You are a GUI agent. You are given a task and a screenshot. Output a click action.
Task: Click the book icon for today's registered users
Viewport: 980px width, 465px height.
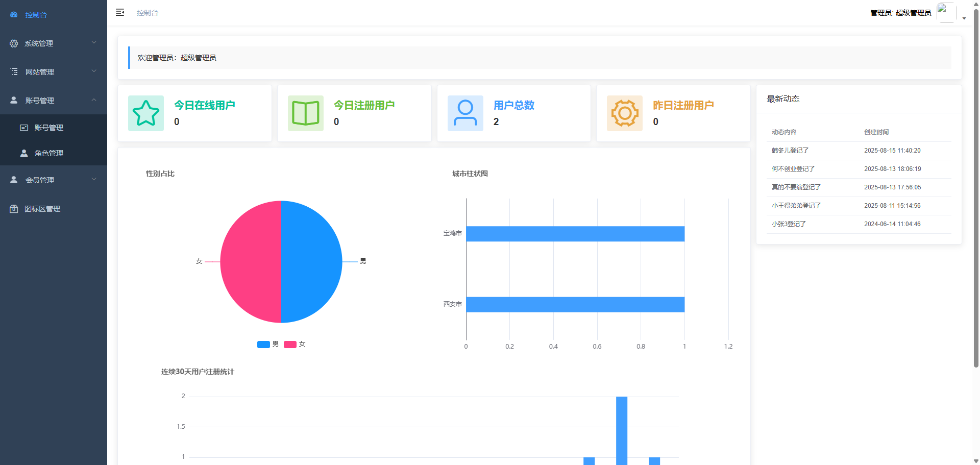(305, 113)
